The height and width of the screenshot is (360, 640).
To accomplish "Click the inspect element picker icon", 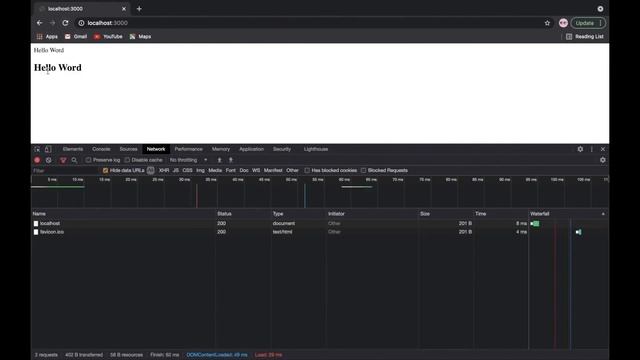I will pos(37,149).
